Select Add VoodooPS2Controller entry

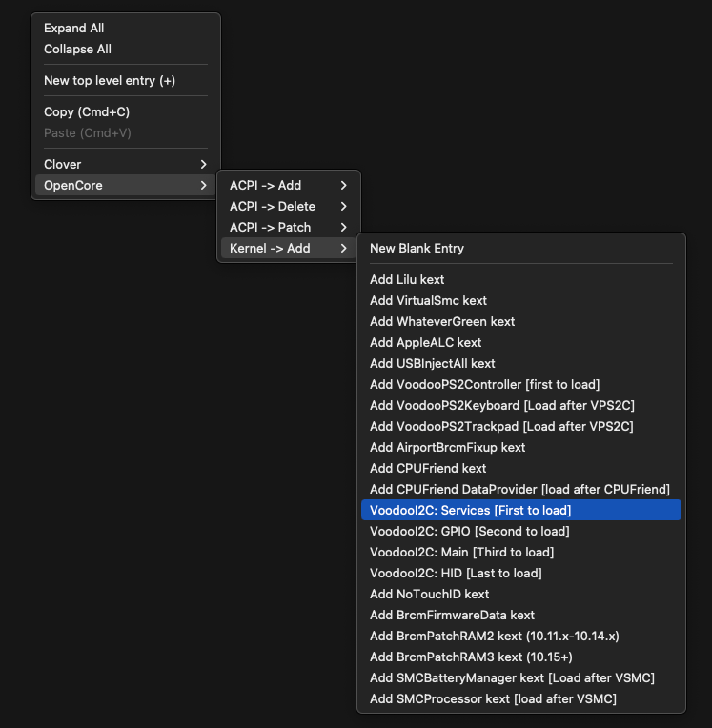484,385
